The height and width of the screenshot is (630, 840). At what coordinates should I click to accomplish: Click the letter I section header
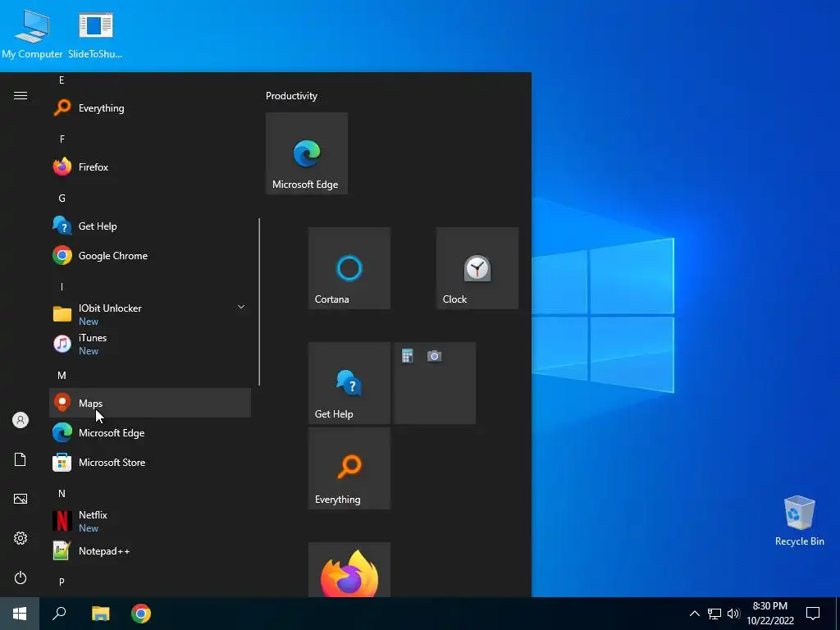pyautogui.click(x=62, y=286)
